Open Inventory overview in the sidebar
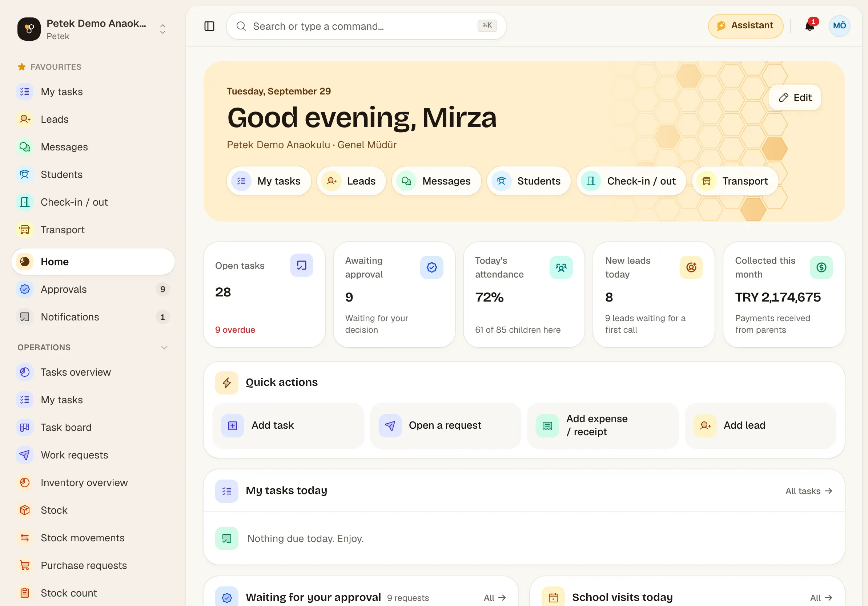The height and width of the screenshot is (606, 868). point(93,482)
